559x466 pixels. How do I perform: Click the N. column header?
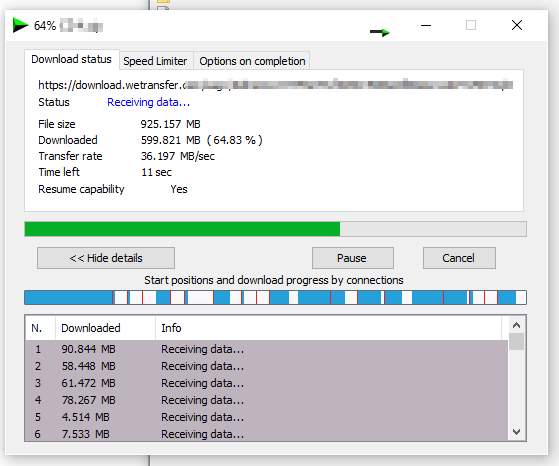point(40,328)
